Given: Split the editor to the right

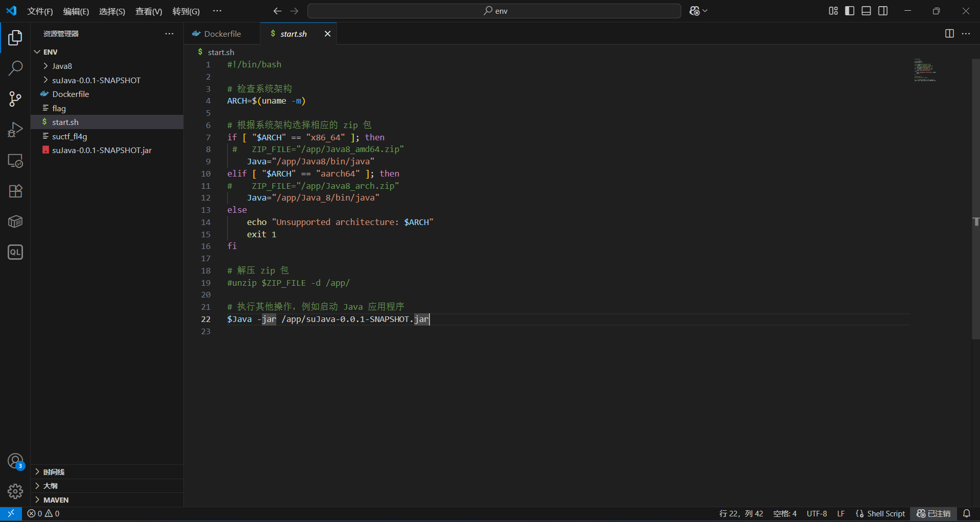Looking at the screenshot, I should pos(949,34).
